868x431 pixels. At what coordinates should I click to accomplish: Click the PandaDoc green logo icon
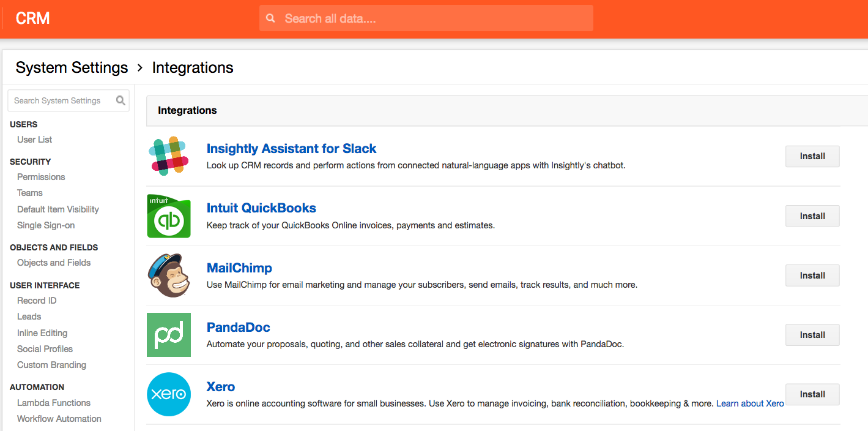coord(169,335)
